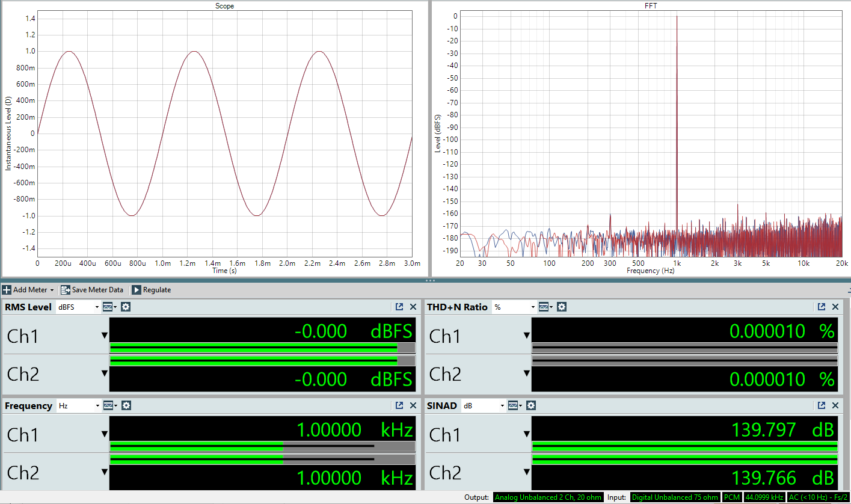Click the SINAD Ch2 bar graph

click(684, 459)
